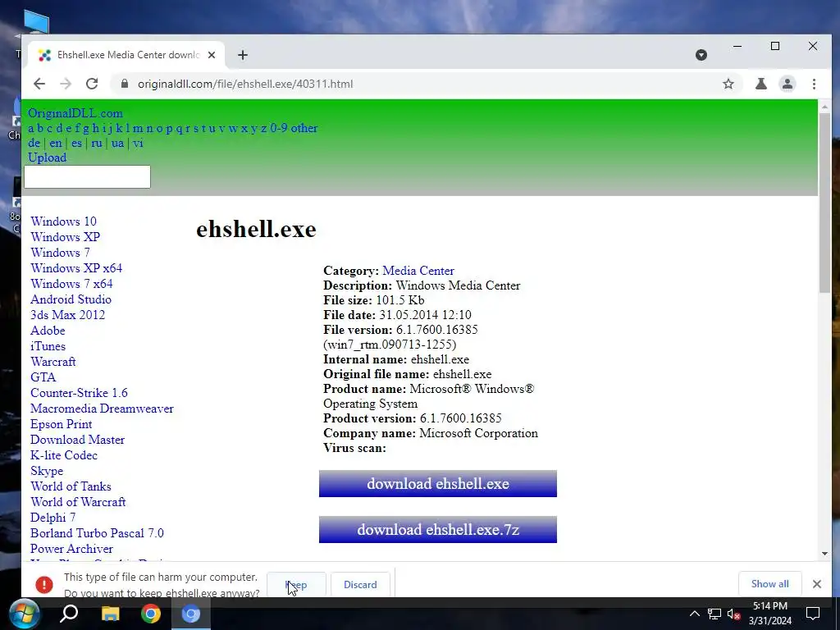The height and width of the screenshot is (630, 840).
Task: Open the World of Tanks category
Action: tap(71, 486)
